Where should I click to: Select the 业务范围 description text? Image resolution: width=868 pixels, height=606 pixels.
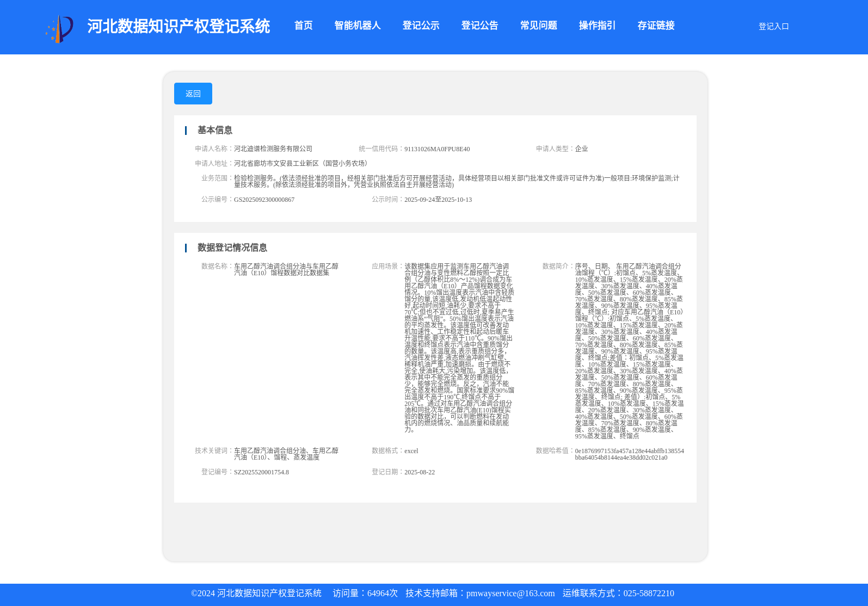click(x=457, y=182)
